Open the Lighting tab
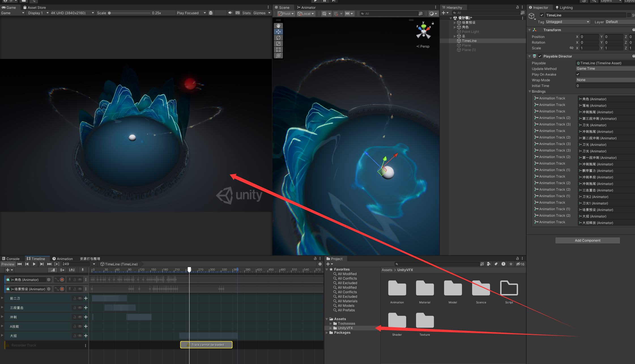The image size is (635, 364). 564,8
